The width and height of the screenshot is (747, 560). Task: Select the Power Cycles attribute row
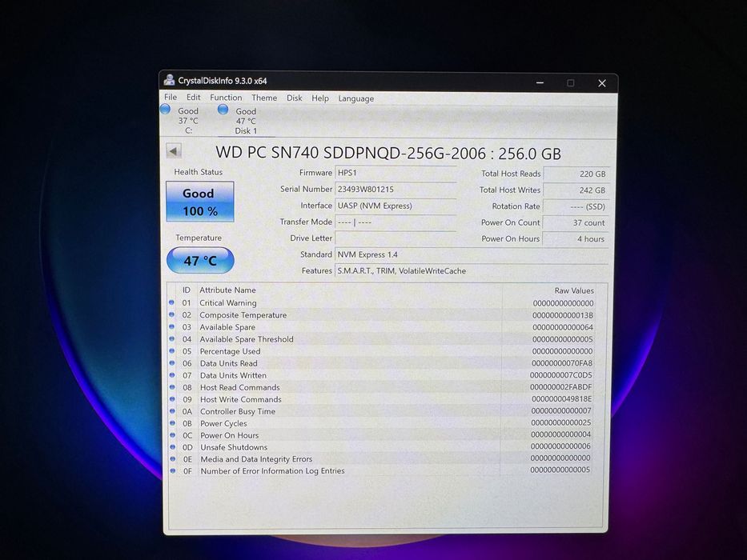point(382,423)
